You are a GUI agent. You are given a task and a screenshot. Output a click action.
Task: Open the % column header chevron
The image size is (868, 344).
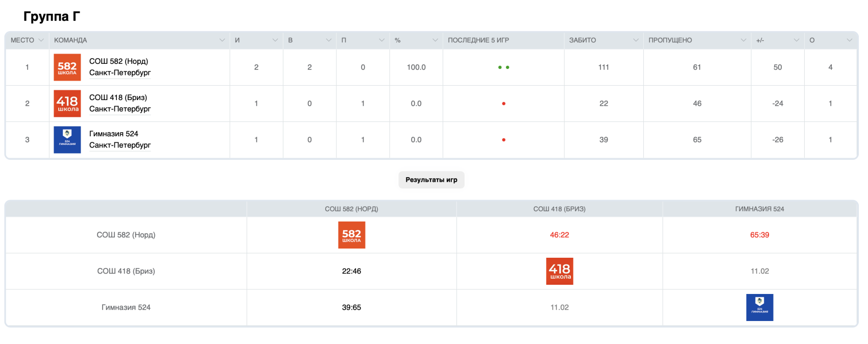tap(435, 40)
